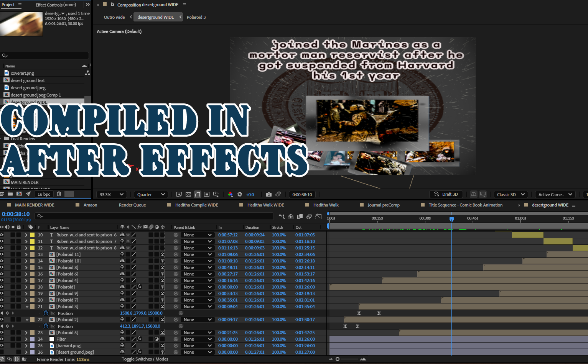Create a new composition from Project panel
This screenshot has width=588, height=364.
(x=19, y=194)
